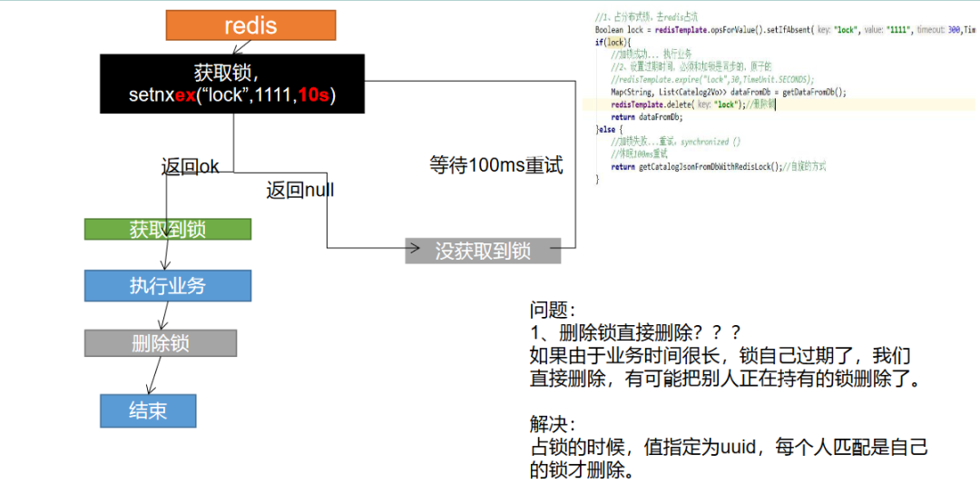Click the 解决： heading text
Viewport: 980px width, 504px height.
(x=554, y=424)
